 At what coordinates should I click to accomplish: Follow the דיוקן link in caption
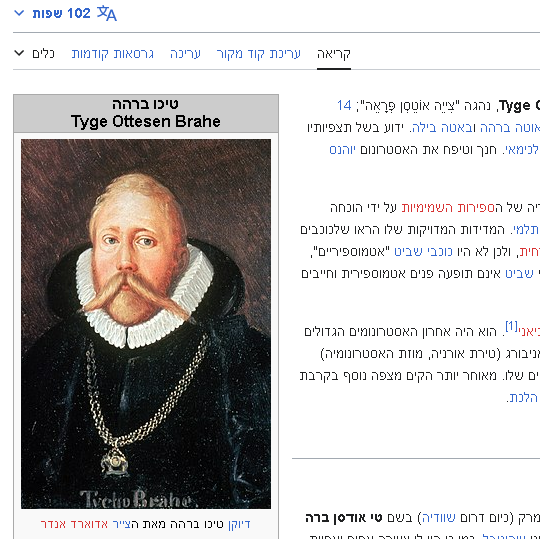(239, 524)
